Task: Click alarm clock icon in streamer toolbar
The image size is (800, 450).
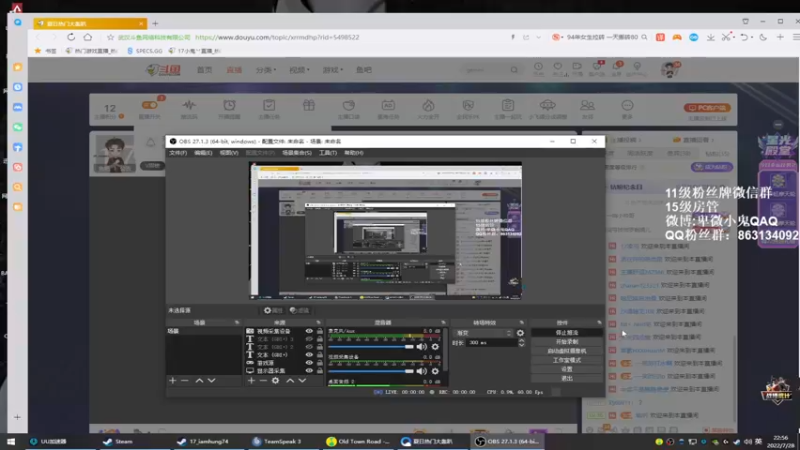Action: tap(229, 106)
